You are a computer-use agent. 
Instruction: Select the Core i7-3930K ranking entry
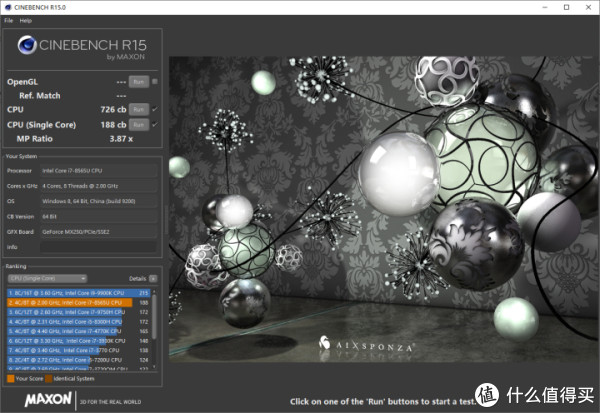[x=78, y=341]
